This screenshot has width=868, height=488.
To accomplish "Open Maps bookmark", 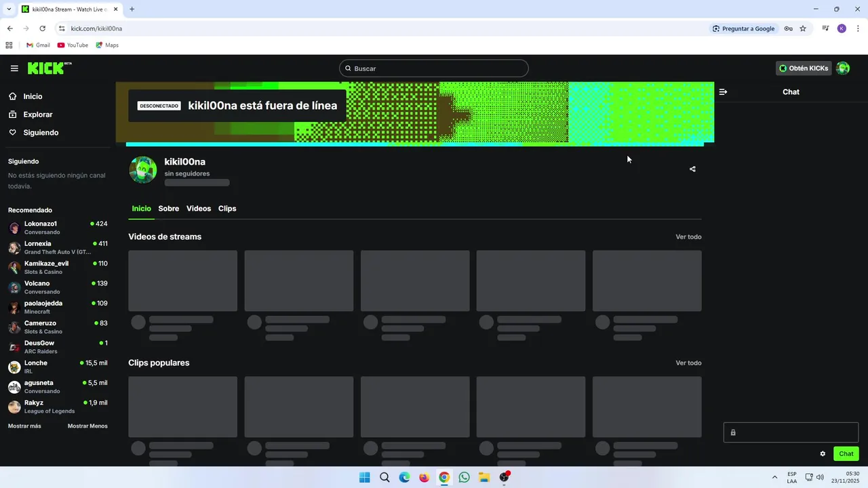I will coord(107,45).
